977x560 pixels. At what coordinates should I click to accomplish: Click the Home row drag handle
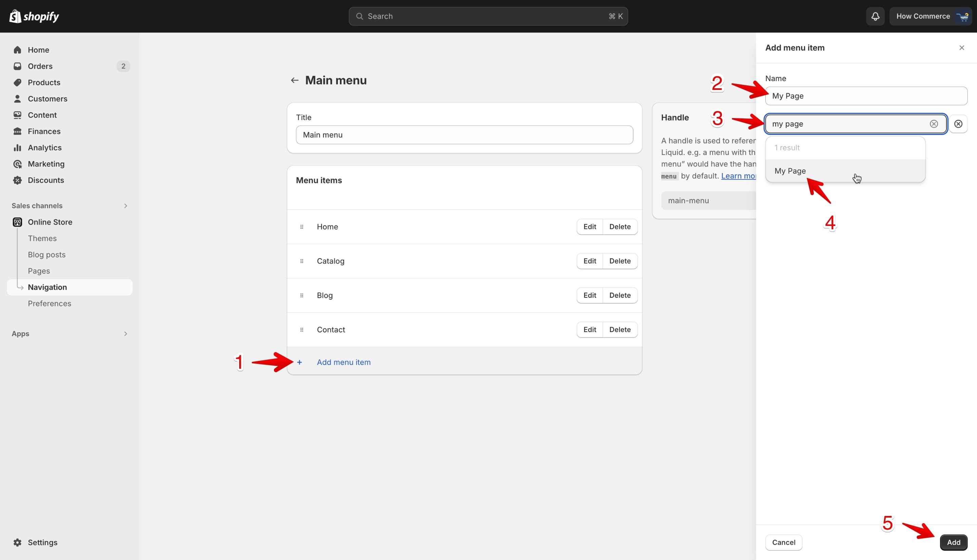(x=302, y=227)
